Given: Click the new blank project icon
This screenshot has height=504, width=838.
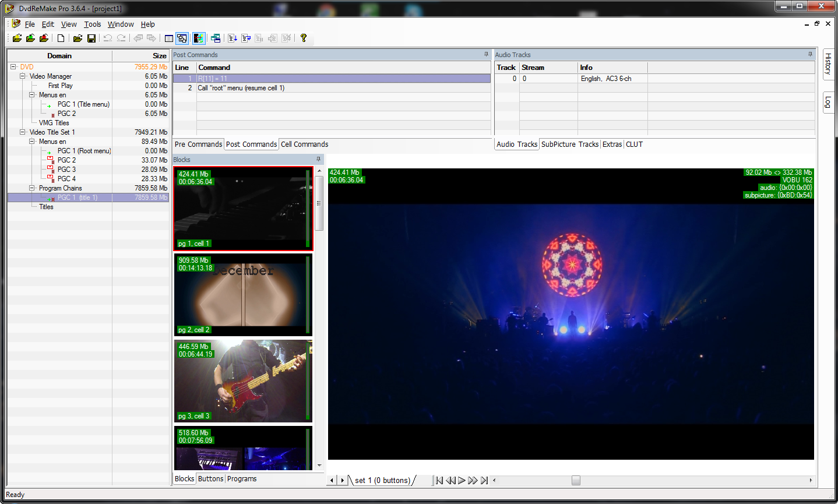Looking at the screenshot, I should coord(61,38).
